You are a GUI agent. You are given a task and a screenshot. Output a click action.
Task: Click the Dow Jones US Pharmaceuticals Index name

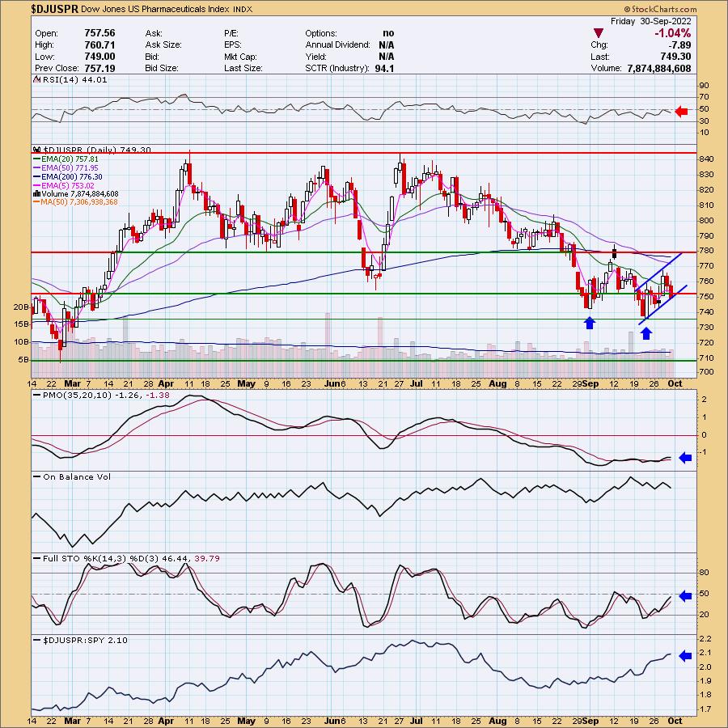157,9
